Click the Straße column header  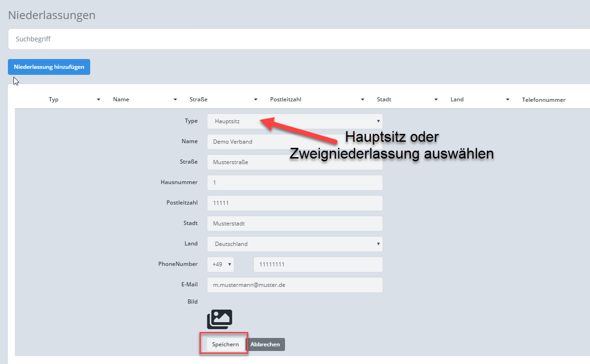coord(199,99)
